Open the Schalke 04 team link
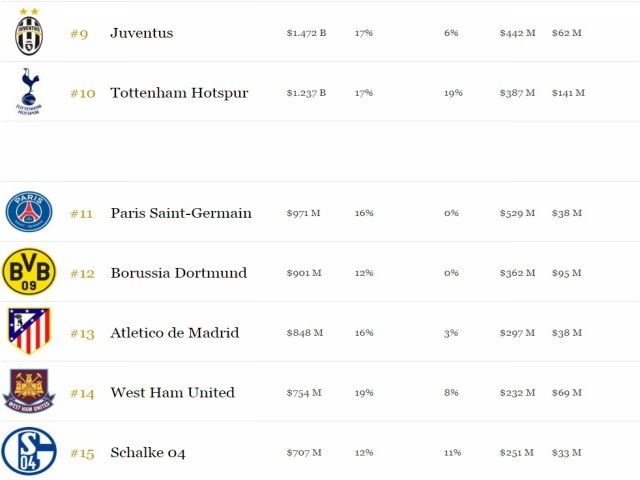 [x=148, y=453]
